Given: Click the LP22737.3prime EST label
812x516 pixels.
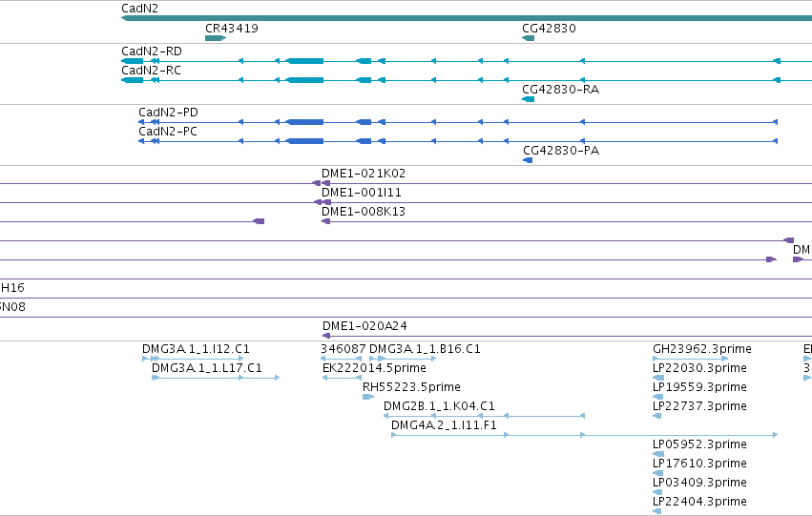Looking at the screenshot, I should [x=699, y=406].
